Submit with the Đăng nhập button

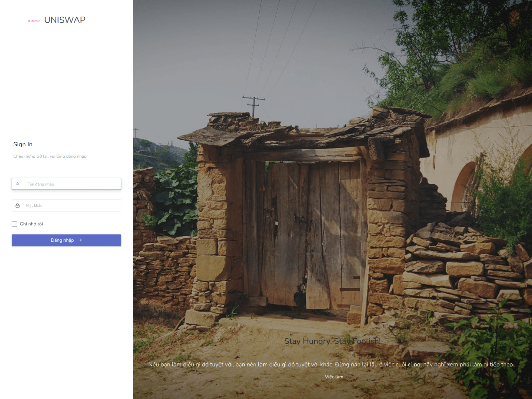pyautogui.click(x=66, y=240)
